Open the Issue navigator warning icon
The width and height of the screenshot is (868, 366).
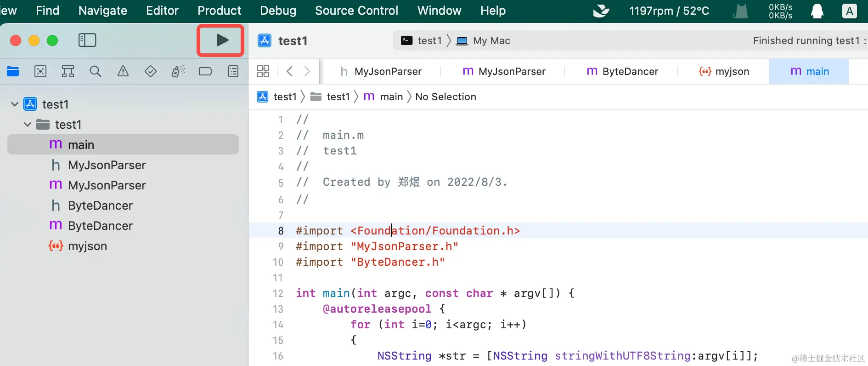point(123,71)
